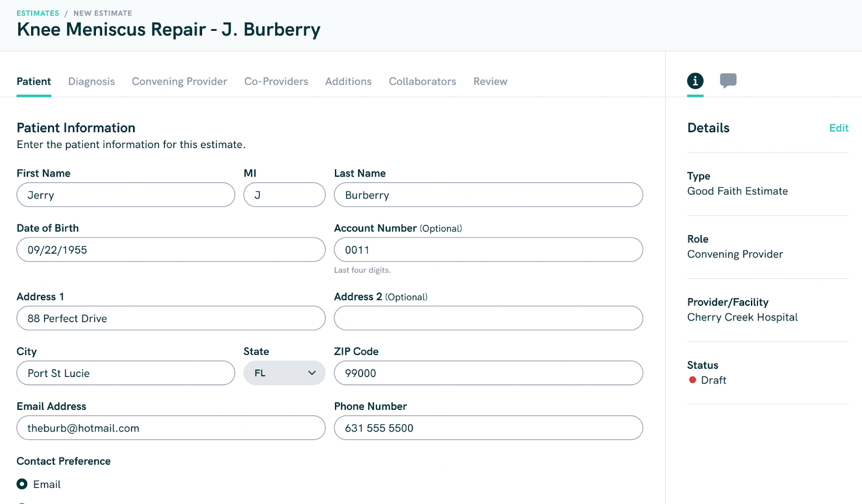862x504 pixels.
Task: Click the Edit link in Details
Action: tap(838, 128)
